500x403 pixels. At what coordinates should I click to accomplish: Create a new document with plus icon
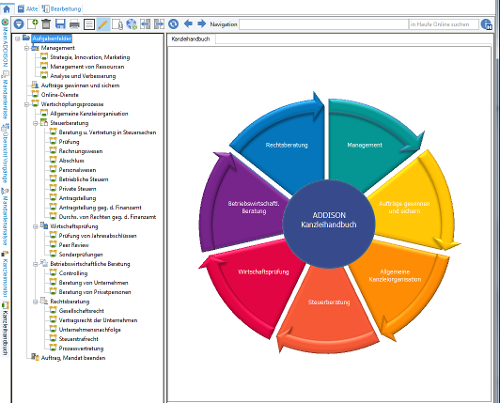tap(33, 24)
